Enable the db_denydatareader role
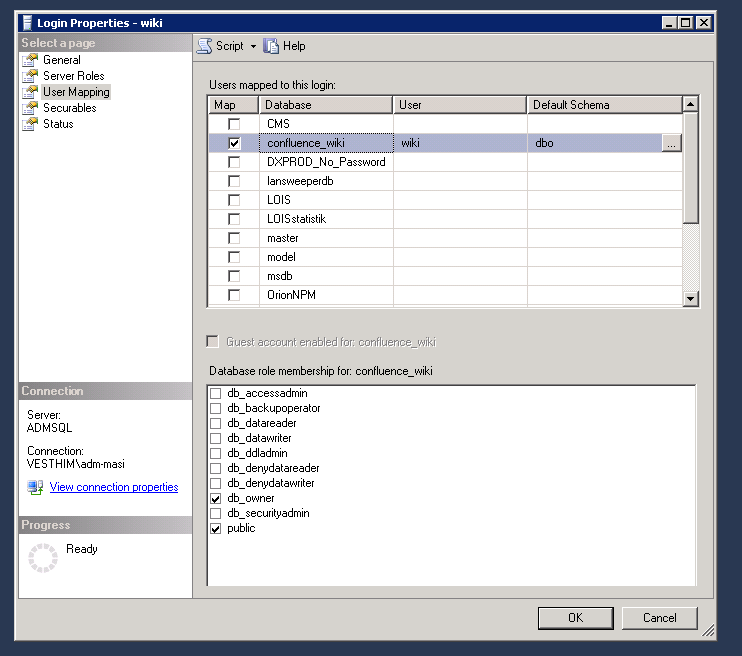Viewport: 742px width, 656px height. point(215,469)
